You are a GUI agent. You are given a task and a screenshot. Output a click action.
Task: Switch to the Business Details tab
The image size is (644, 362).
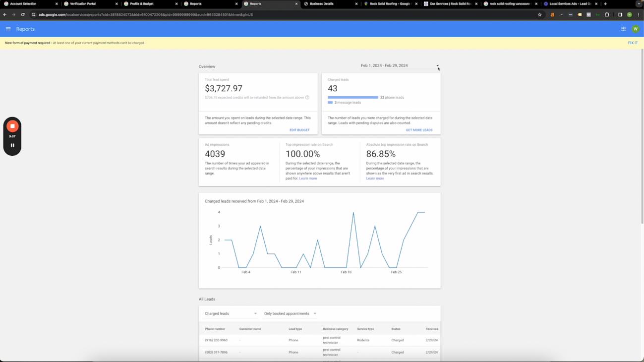pyautogui.click(x=330, y=4)
